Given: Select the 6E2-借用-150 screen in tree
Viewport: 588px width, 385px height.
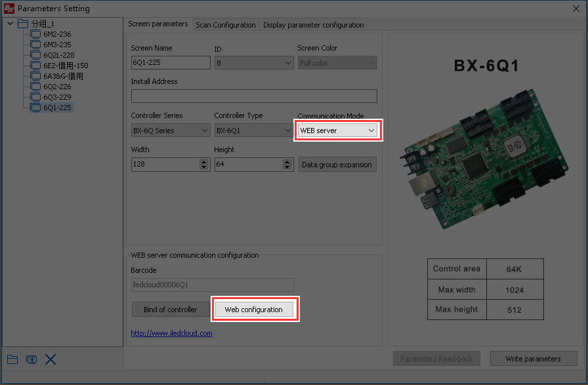Looking at the screenshot, I should [x=66, y=66].
